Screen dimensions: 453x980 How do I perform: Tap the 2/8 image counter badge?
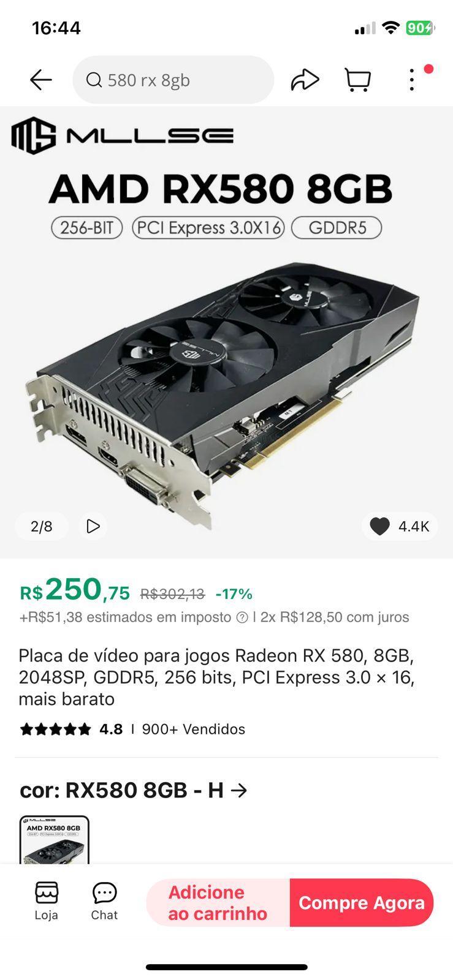(42, 526)
